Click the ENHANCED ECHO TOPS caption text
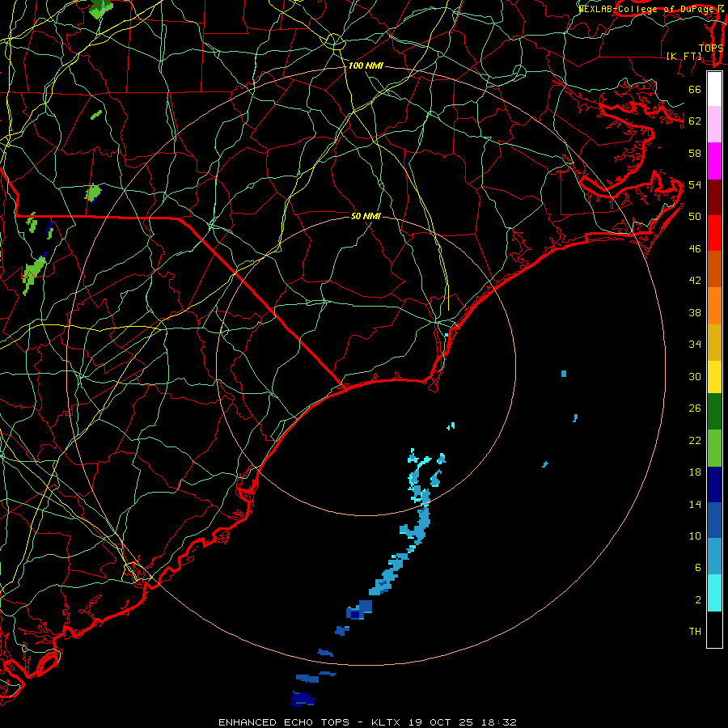The image size is (728, 728). pyautogui.click(x=367, y=722)
